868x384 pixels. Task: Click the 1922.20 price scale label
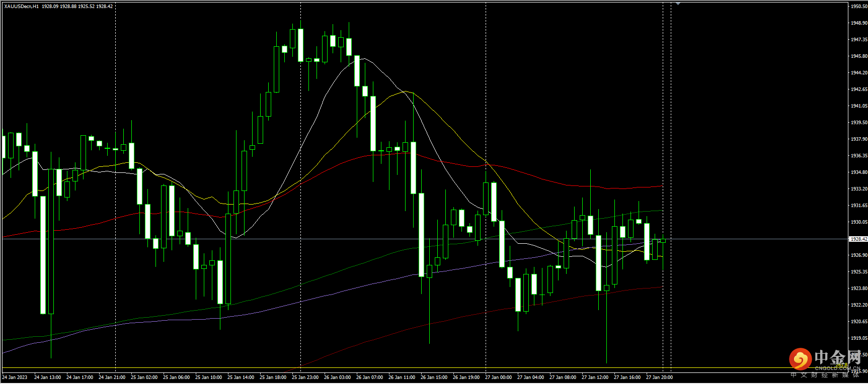(859, 305)
